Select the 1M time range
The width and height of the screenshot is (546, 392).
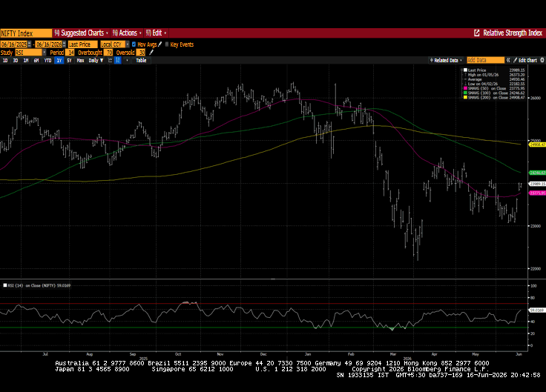coord(26,61)
